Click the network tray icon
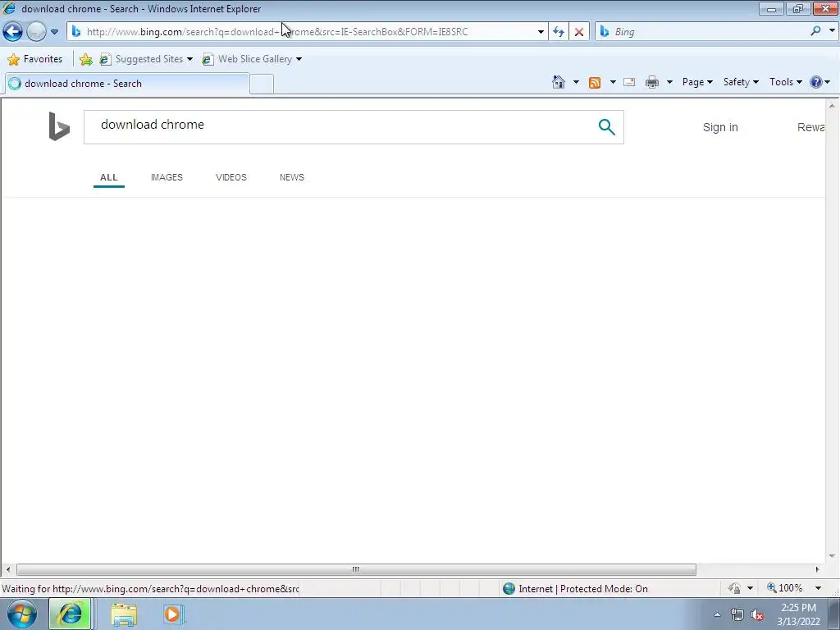 [737, 615]
